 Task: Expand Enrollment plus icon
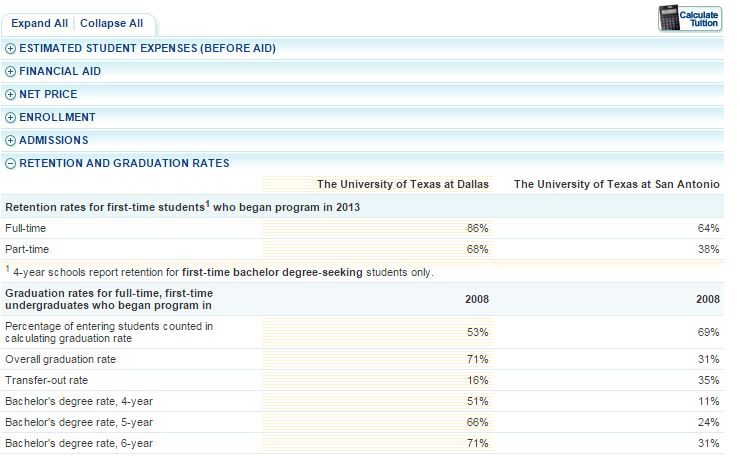pyautogui.click(x=10, y=117)
